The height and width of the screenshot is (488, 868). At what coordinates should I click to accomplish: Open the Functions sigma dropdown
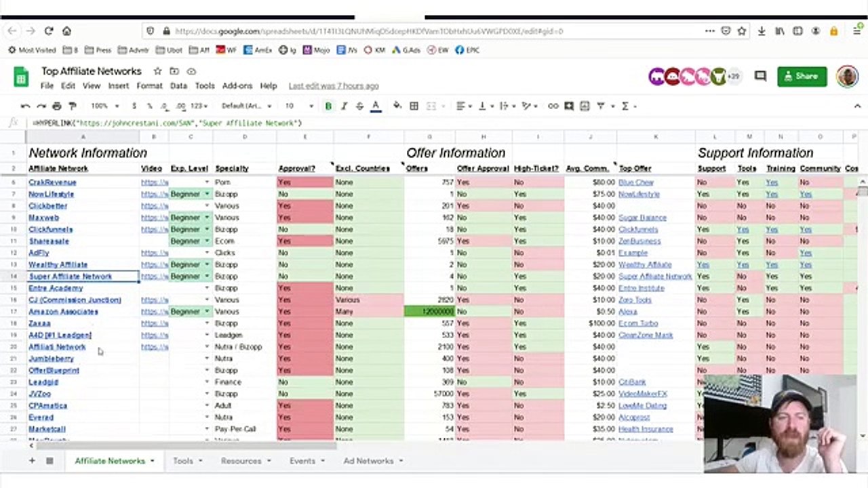[x=629, y=106]
